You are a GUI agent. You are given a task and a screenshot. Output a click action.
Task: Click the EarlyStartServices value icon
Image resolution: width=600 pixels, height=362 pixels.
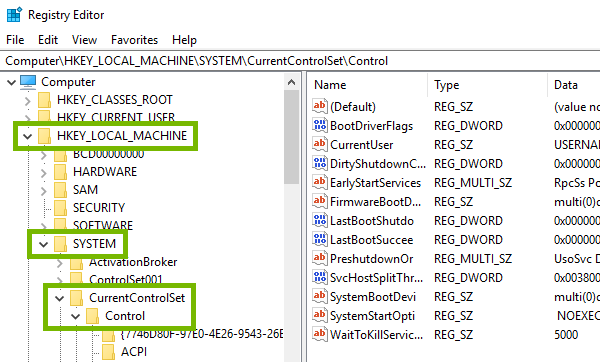(x=320, y=182)
